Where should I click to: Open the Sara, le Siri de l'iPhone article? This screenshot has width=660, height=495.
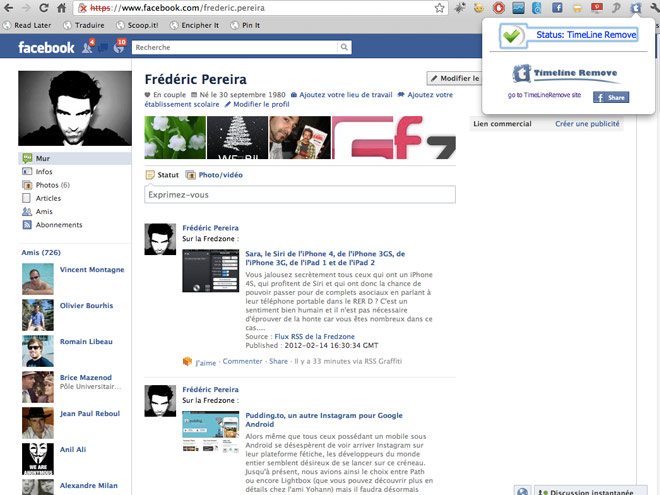pyautogui.click(x=325, y=258)
